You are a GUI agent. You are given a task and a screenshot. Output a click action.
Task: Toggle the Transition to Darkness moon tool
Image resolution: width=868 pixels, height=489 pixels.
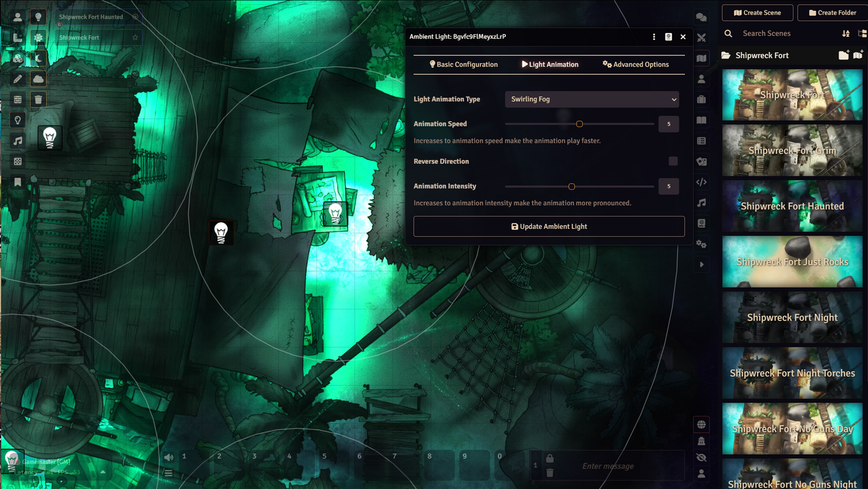point(38,58)
